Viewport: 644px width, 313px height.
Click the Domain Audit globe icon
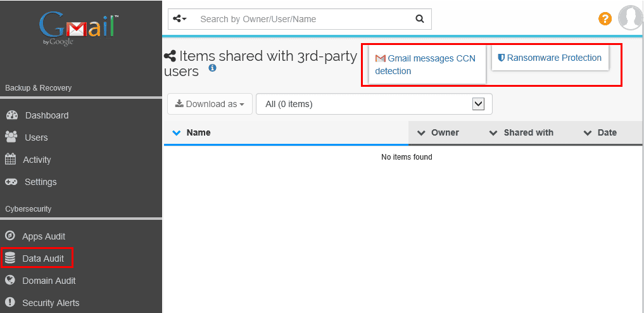click(x=10, y=280)
